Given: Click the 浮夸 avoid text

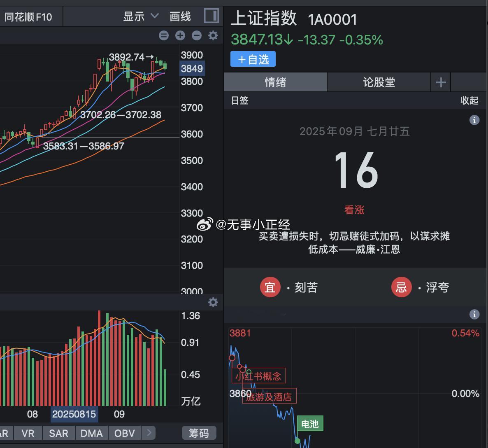Looking at the screenshot, I should [x=437, y=287].
